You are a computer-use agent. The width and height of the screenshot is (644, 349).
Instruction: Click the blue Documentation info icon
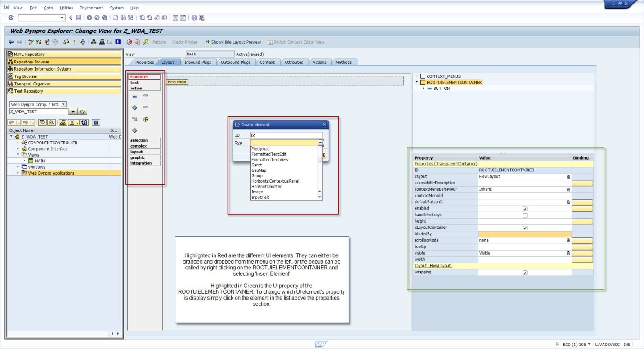coord(118,42)
